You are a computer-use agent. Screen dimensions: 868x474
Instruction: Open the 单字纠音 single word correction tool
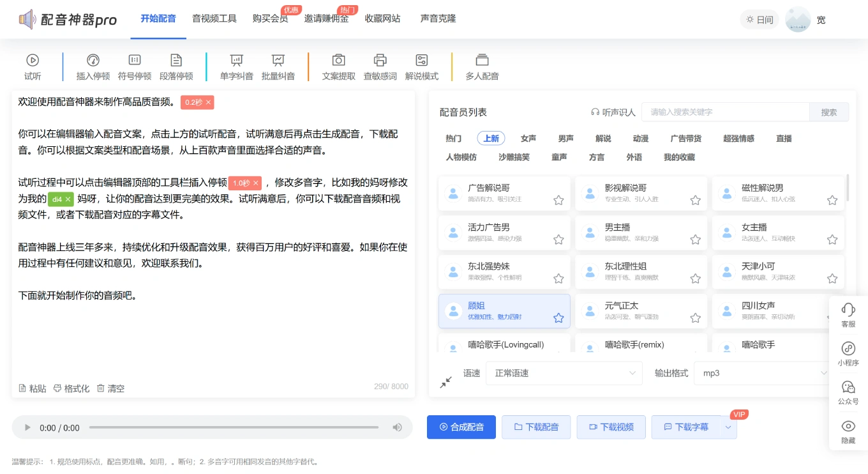[237, 67]
